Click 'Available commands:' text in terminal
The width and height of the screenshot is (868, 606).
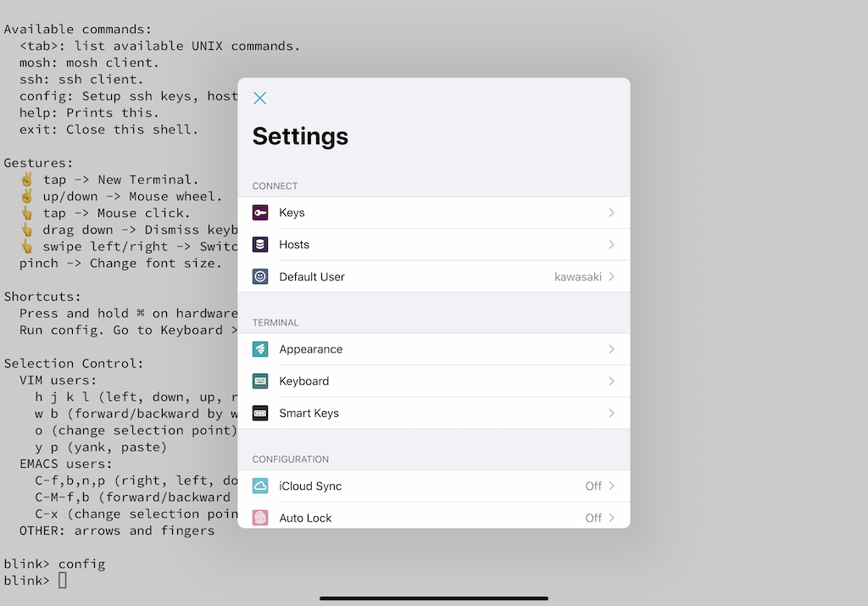click(77, 30)
